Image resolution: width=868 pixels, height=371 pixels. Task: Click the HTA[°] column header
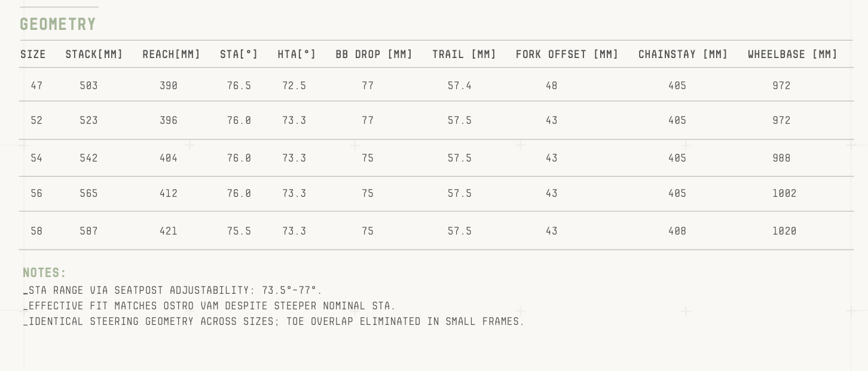click(297, 54)
